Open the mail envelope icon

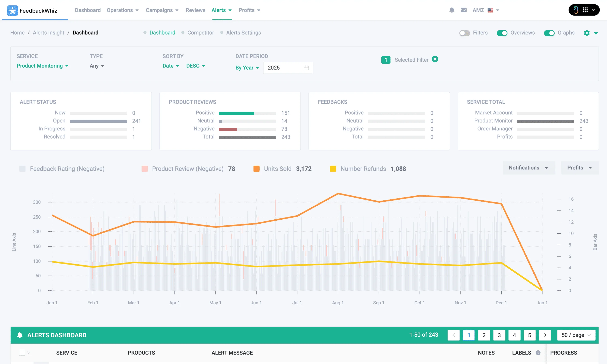(464, 10)
